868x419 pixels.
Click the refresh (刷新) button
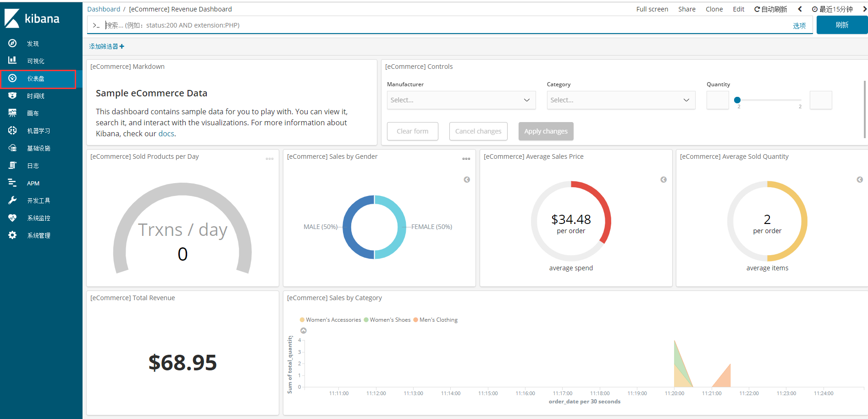click(x=842, y=25)
